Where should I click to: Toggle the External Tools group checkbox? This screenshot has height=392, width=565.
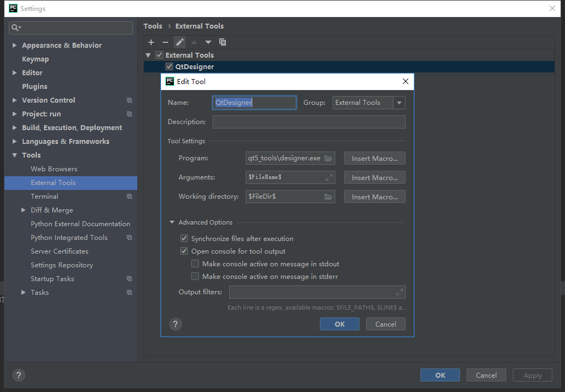[x=159, y=55]
